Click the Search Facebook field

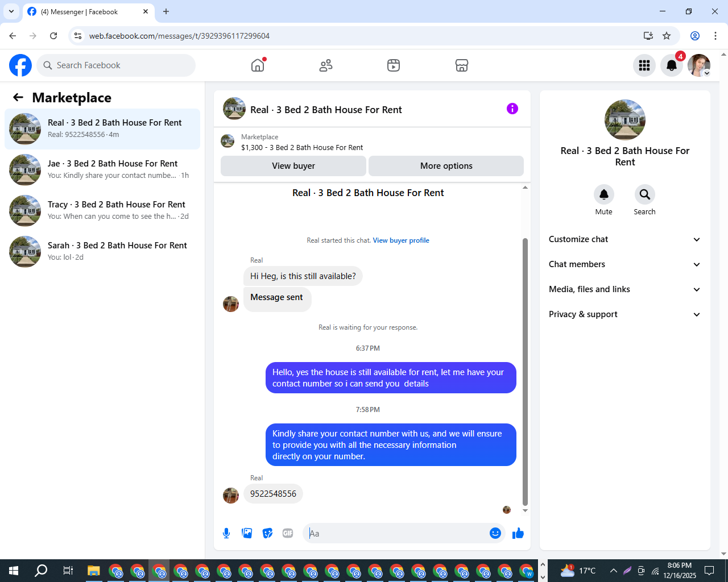click(116, 65)
